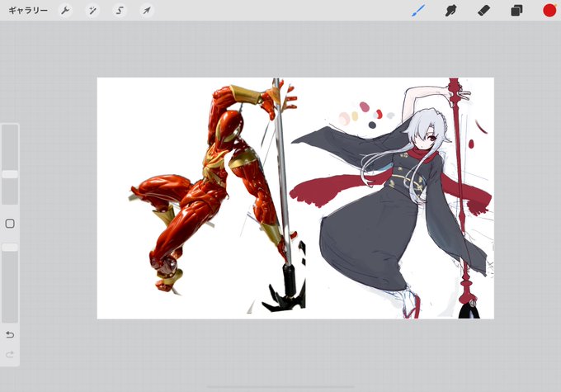This screenshot has height=392, width=561.
Task: Open the ギャラリー gallery view
Action: coord(28,11)
